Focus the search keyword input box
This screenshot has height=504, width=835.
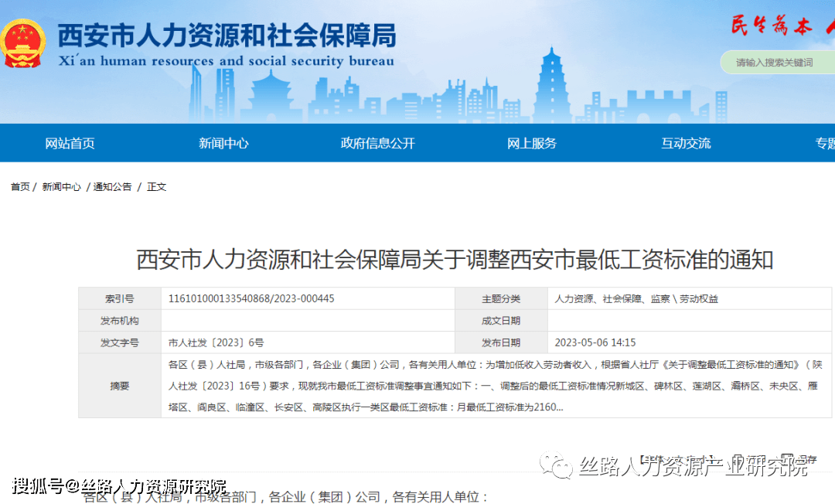tap(777, 63)
